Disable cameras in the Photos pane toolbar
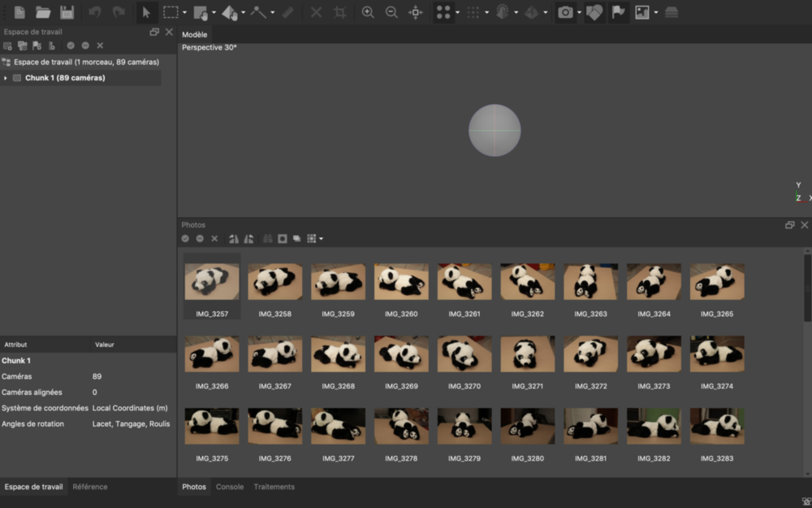 (x=200, y=238)
